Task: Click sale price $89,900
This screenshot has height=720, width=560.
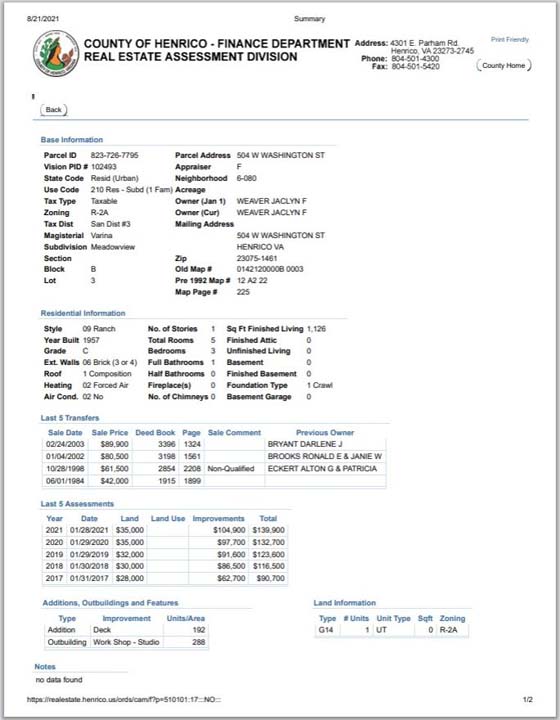Action: pos(115,444)
